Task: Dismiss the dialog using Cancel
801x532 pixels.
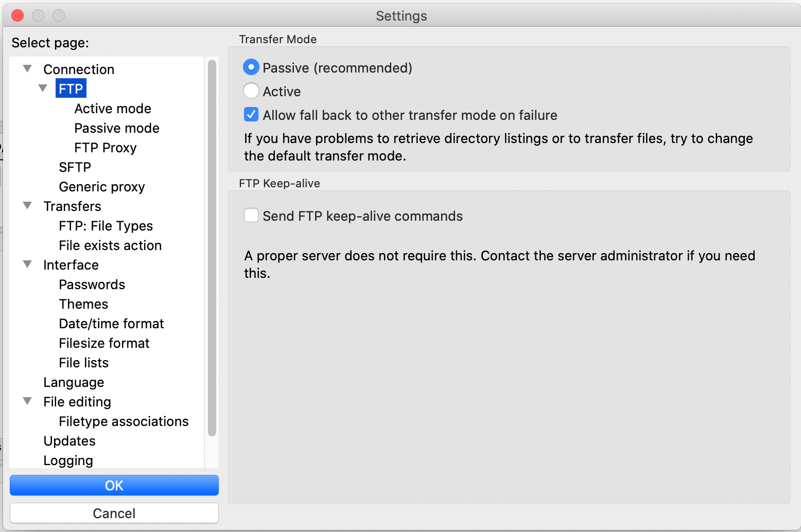Action: click(x=114, y=513)
